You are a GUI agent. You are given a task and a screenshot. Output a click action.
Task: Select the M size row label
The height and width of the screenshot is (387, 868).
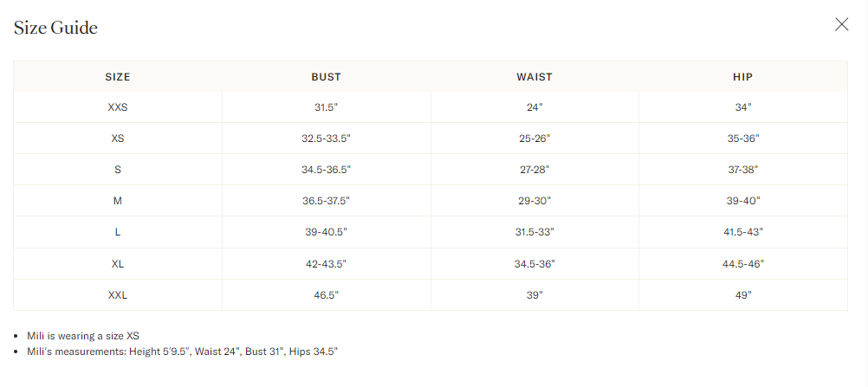point(118,201)
